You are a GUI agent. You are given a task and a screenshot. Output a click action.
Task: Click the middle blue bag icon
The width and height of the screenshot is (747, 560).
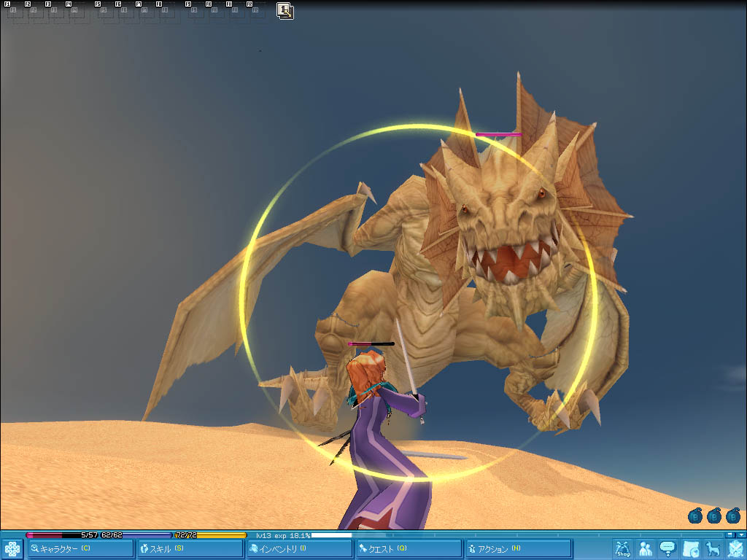coord(714,516)
